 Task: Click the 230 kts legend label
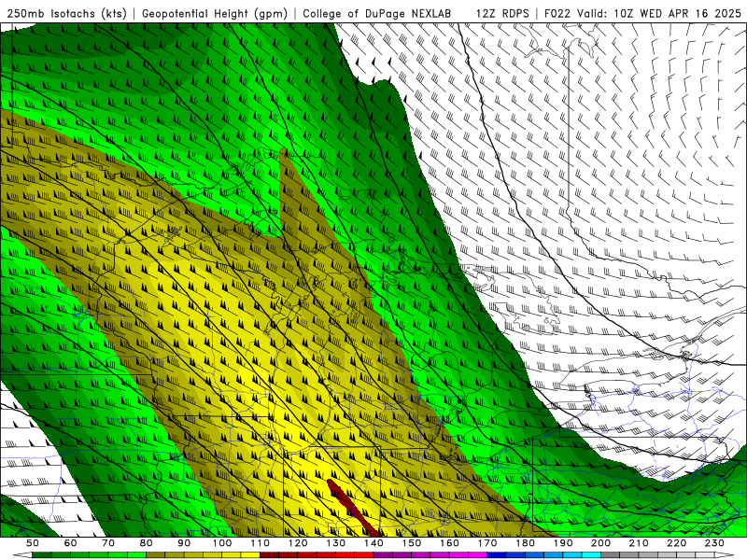pos(714,543)
